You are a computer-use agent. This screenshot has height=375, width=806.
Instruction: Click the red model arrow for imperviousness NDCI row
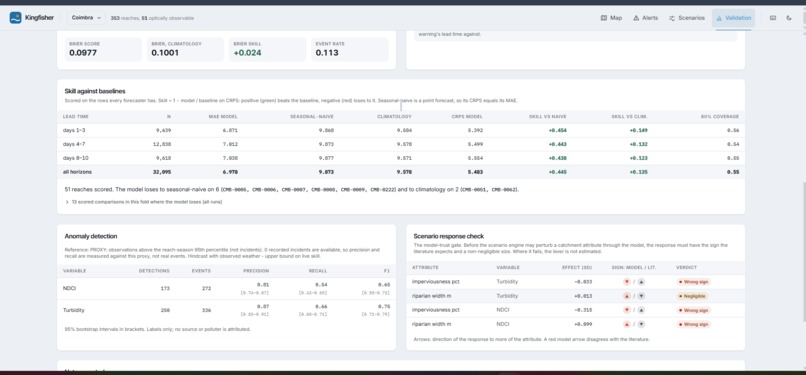point(627,310)
